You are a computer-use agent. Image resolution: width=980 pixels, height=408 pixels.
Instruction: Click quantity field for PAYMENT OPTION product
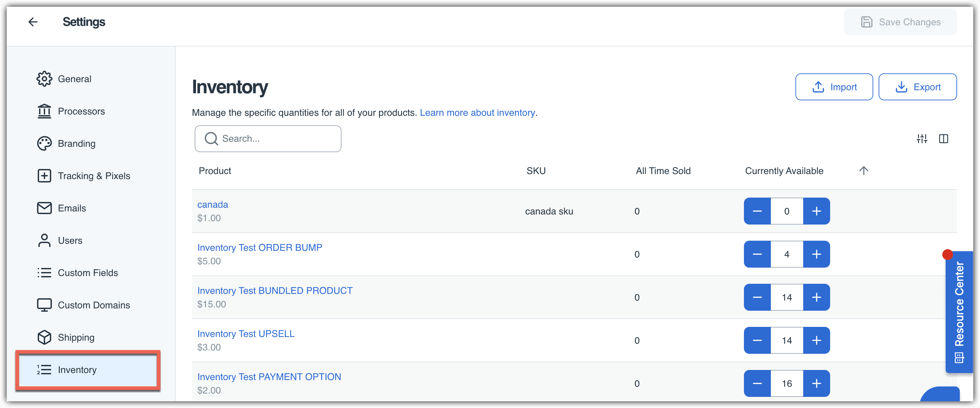point(787,383)
